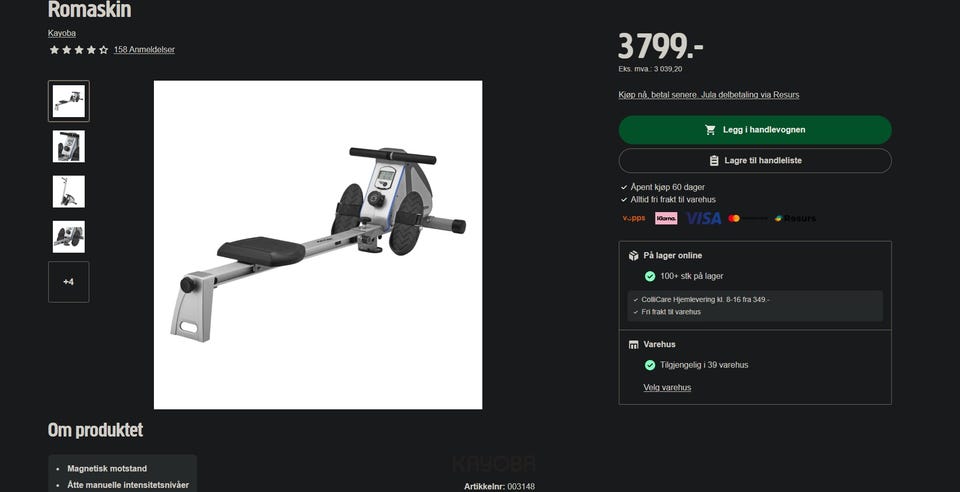960x492 pixels.
Task: Click the shopping cart icon in green button
Action: [710, 130]
